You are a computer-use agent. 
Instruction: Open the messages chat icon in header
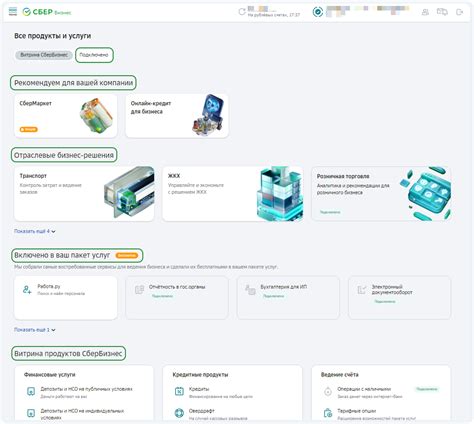[442, 12]
